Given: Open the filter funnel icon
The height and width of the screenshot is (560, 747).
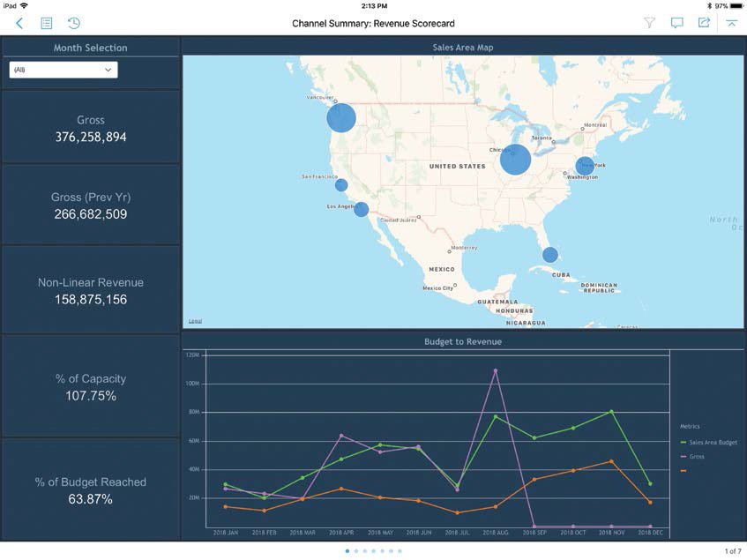Looking at the screenshot, I should pyautogui.click(x=649, y=23).
